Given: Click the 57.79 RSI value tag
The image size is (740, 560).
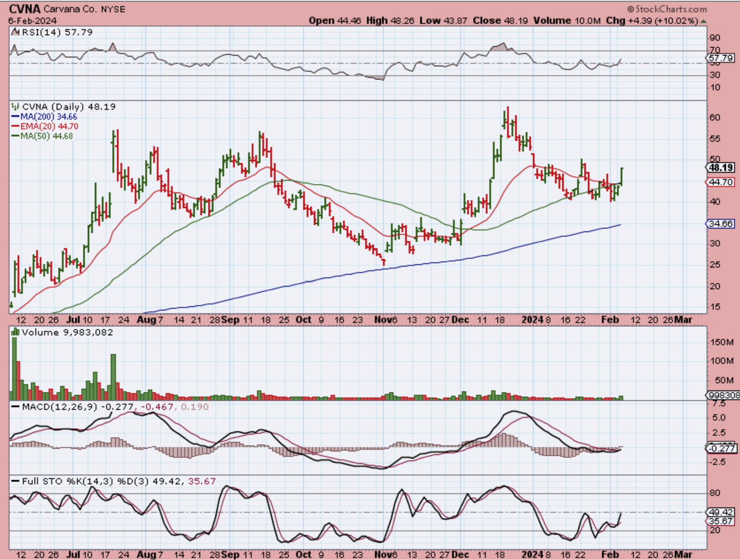Looking at the screenshot, I should (721, 58).
